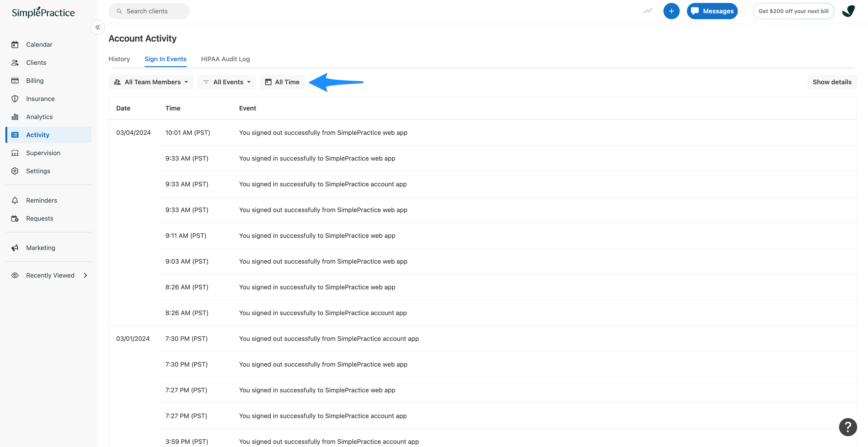Click Get $200 off your next bill

point(793,11)
